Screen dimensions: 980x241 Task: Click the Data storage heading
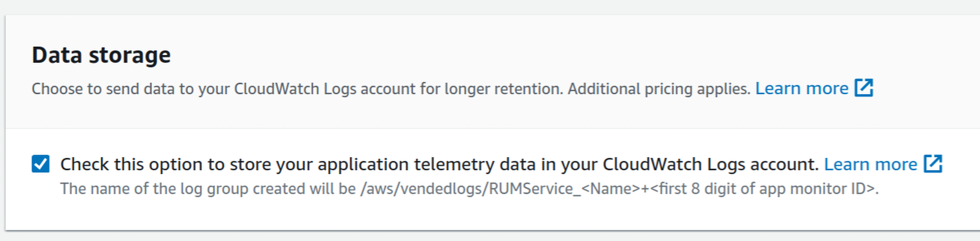pos(101,55)
